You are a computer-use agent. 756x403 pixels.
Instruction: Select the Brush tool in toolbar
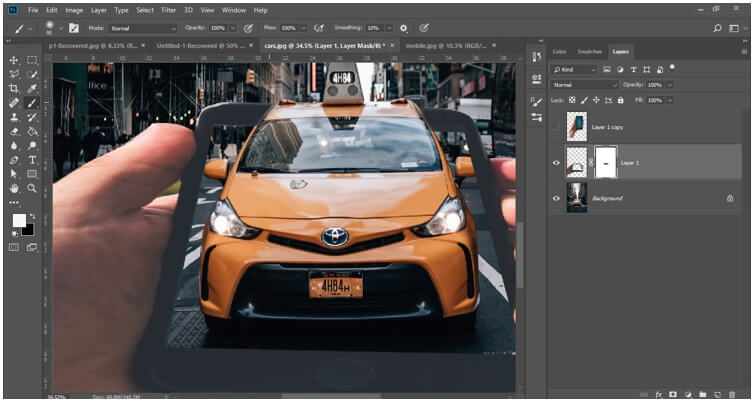(32, 103)
